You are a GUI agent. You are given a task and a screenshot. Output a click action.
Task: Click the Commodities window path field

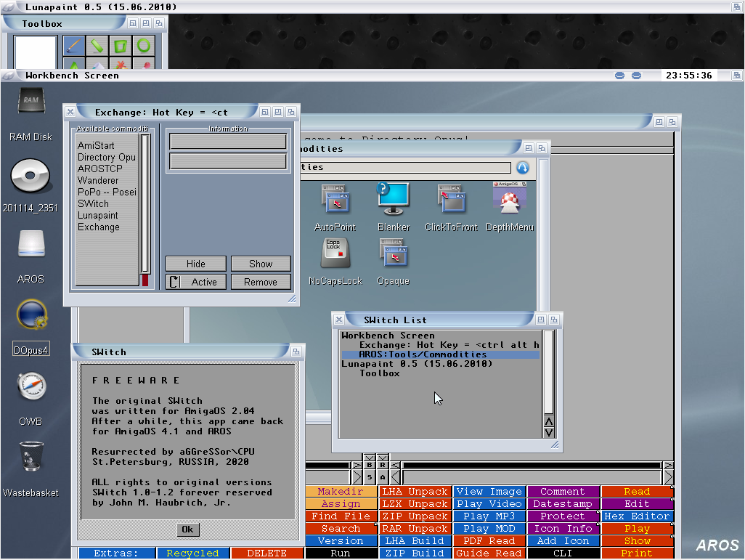click(406, 167)
